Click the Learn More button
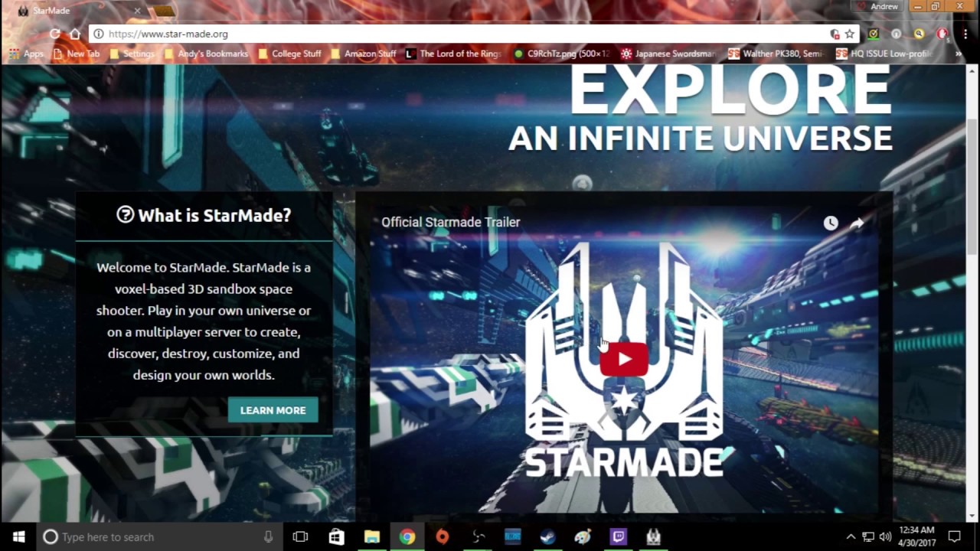This screenshot has height=551, width=980. click(x=273, y=410)
